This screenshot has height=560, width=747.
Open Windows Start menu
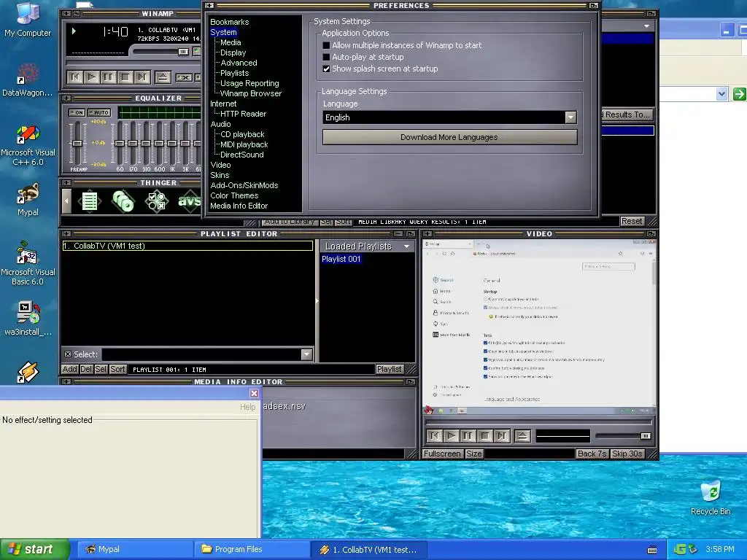click(35, 549)
